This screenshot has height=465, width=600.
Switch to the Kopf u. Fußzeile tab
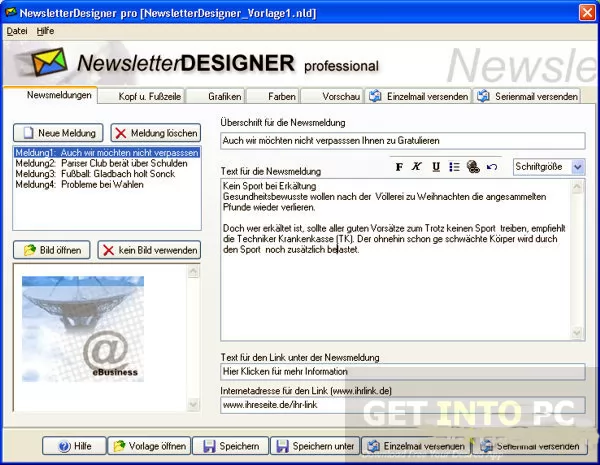pyautogui.click(x=141, y=96)
